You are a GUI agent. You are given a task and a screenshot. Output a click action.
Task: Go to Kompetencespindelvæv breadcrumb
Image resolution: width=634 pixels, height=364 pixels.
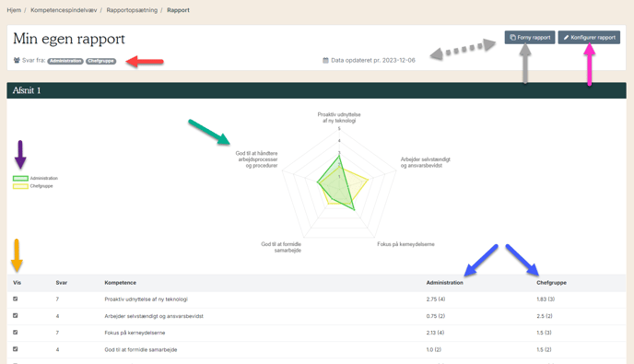[64, 10]
